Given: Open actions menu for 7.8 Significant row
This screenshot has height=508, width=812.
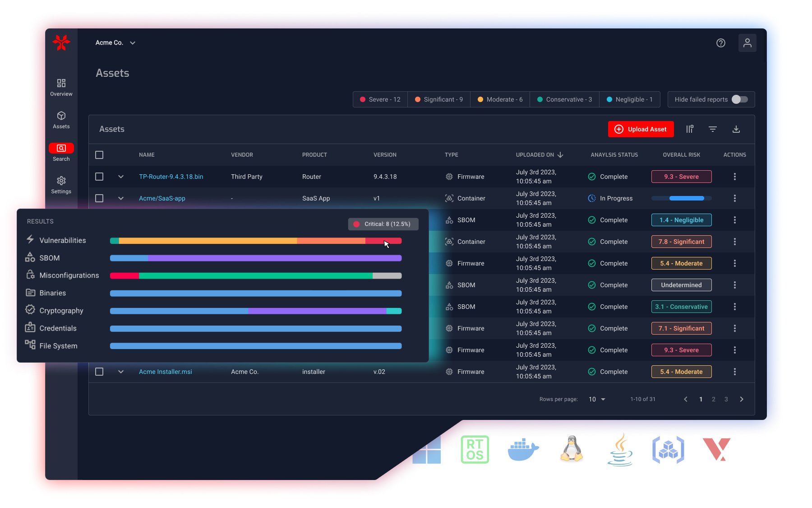Looking at the screenshot, I should coord(735,242).
